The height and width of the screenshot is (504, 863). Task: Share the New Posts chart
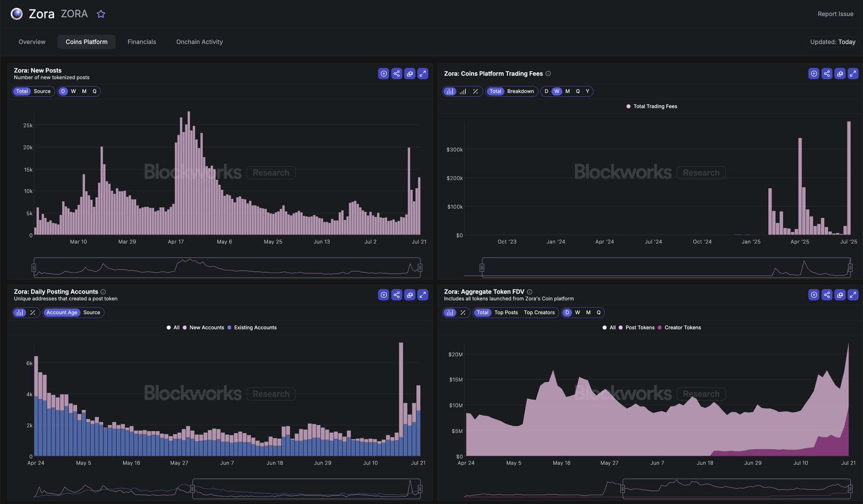397,73
